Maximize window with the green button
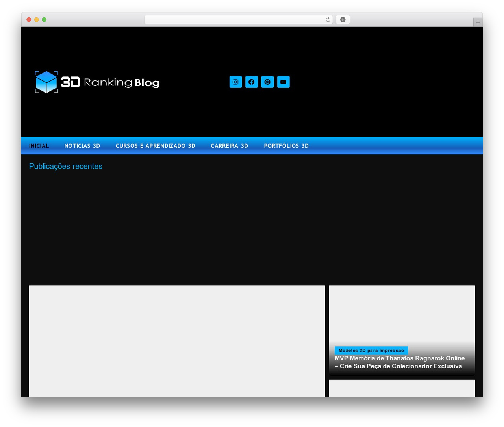The width and height of the screenshot is (504, 427). pyautogui.click(x=44, y=20)
